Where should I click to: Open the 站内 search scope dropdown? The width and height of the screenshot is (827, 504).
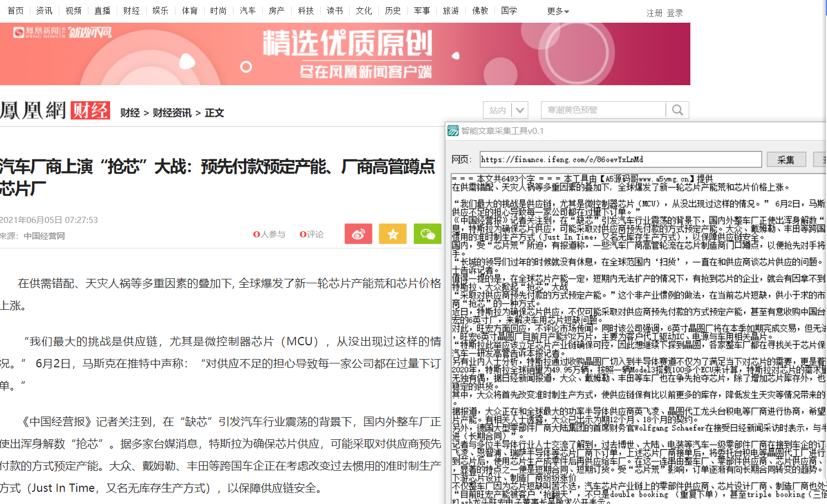(506, 110)
